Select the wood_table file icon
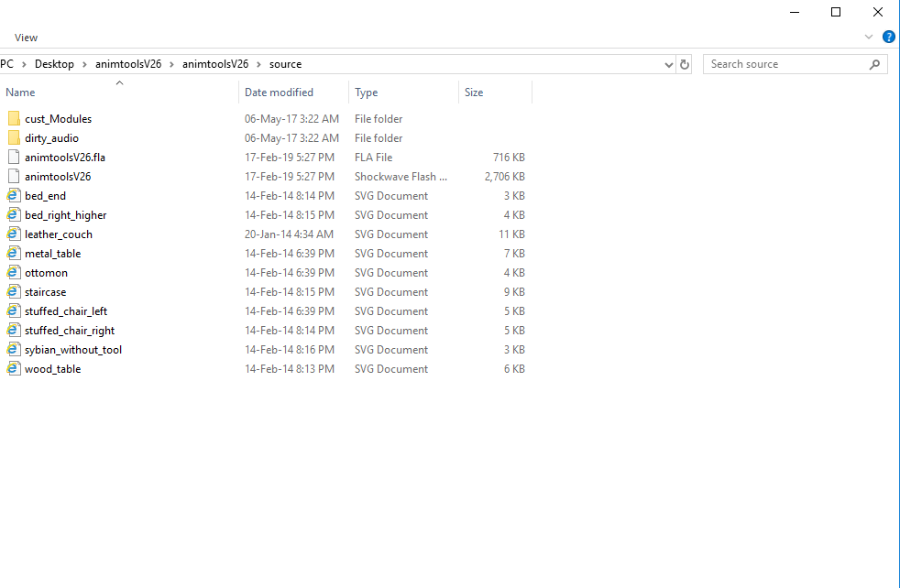Screen dimensions: 900x588 coord(13,369)
